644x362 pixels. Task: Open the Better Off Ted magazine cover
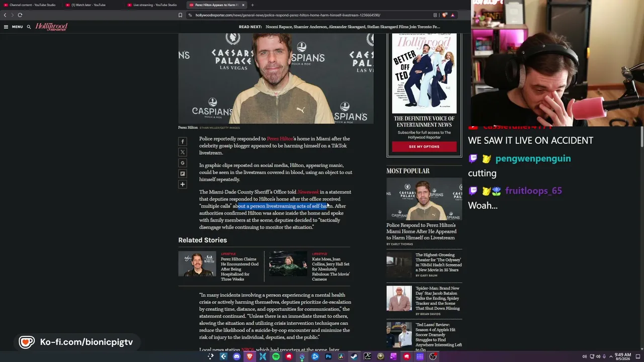click(x=424, y=73)
